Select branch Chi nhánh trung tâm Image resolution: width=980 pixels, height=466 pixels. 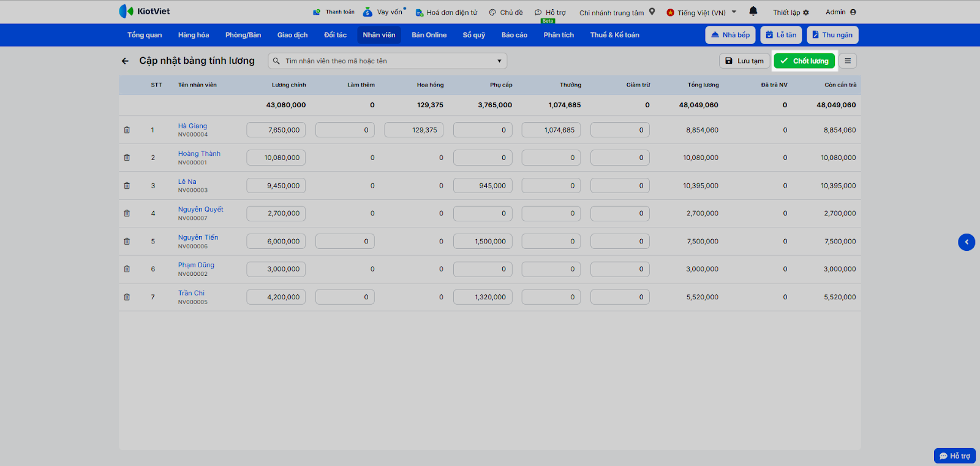click(616, 12)
